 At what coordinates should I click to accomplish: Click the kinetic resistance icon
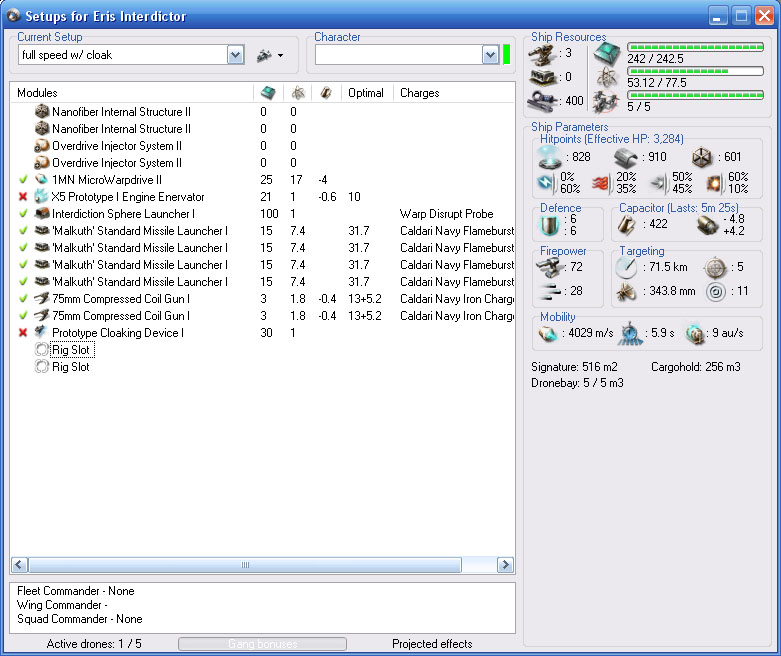(x=658, y=183)
